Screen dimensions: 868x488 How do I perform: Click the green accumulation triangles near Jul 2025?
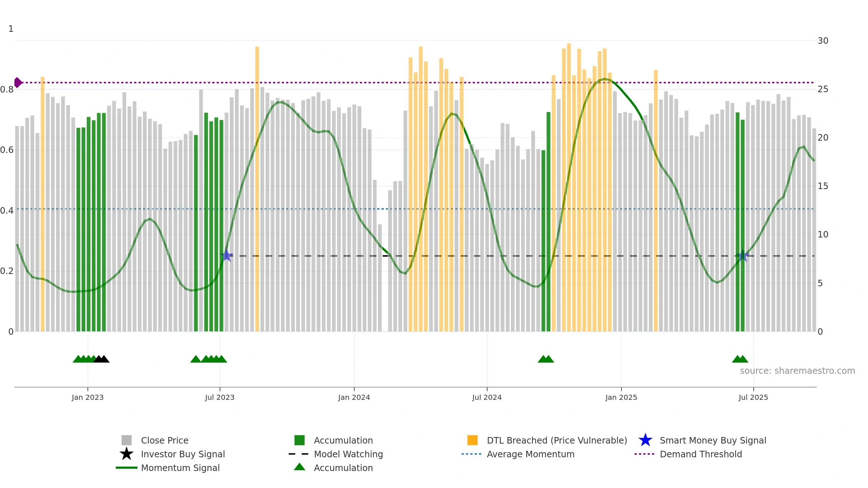[740, 359]
